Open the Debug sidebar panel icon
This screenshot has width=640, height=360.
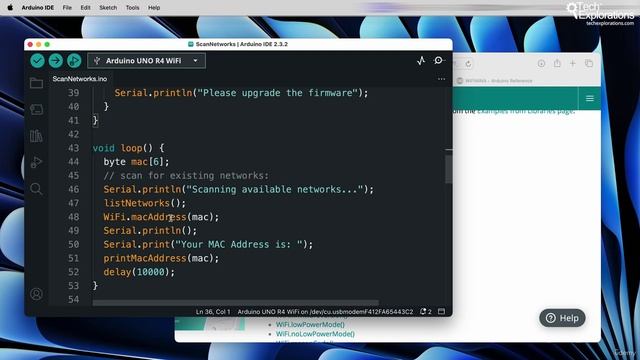tap(36, 162)
